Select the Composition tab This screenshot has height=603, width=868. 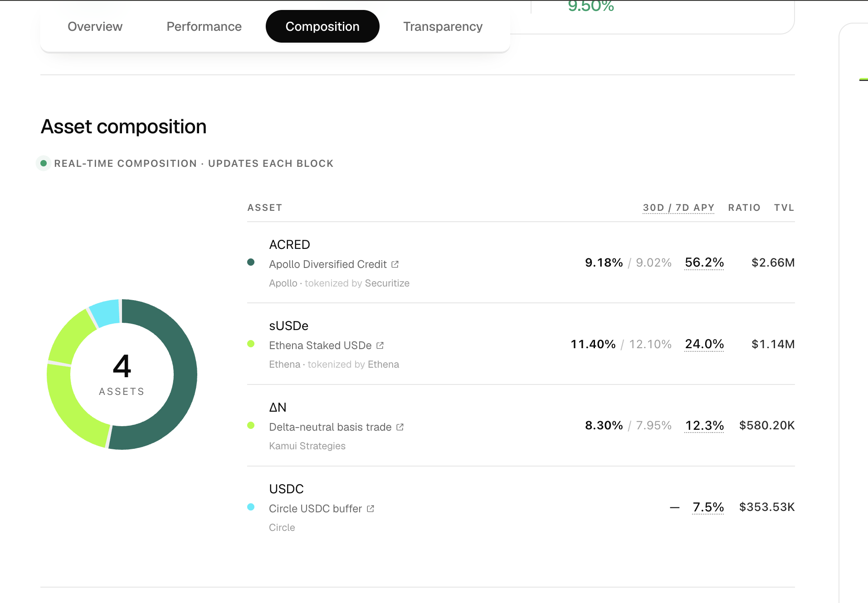click(x=322, y=26)
